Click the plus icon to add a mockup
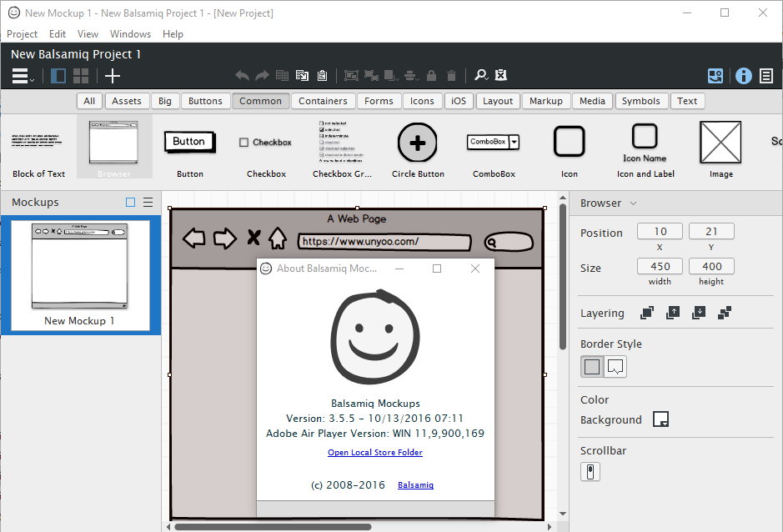The height and width of the screenshot is (532, 783). coord(113,76)
